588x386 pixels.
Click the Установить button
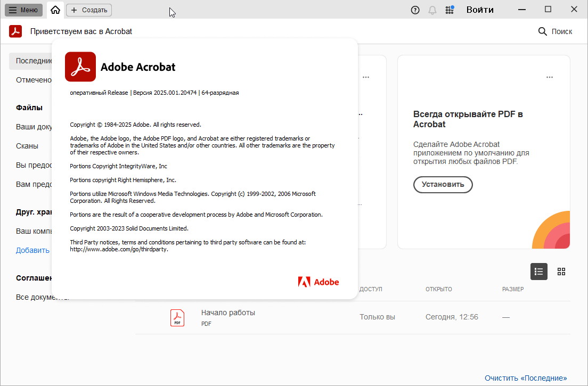coord(443,184)
